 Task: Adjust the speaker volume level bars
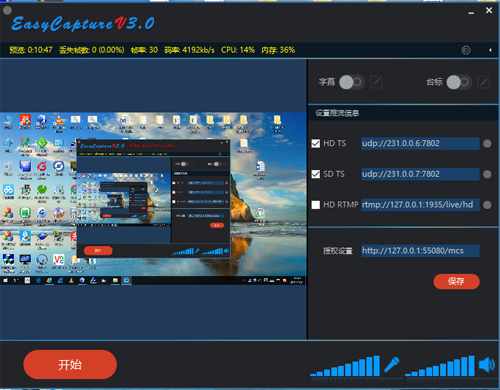[x=439, y=366]
